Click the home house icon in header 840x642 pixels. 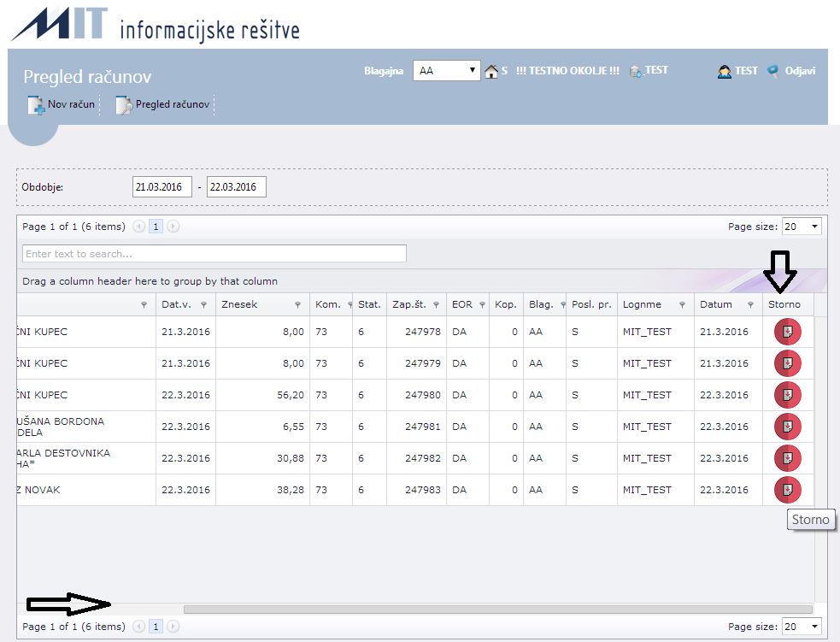pos(490,71)
